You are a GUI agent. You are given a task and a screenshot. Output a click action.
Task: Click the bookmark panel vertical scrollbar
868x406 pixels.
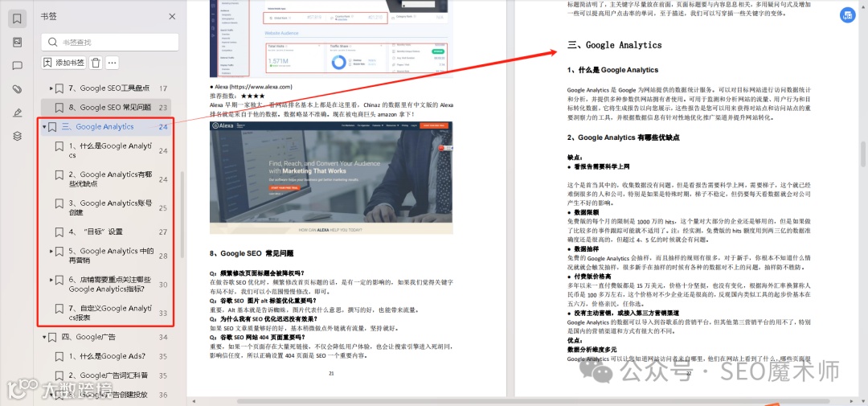pos(182,215)
